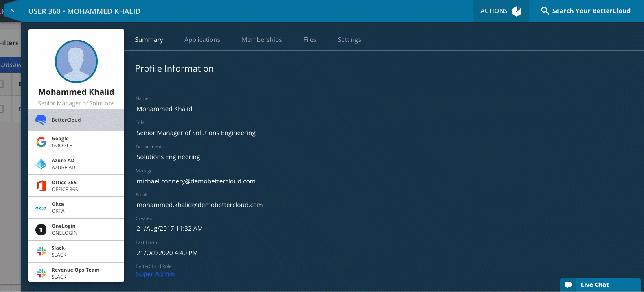644x292 pixels.
Task: Open the ACTIONS menu
Action: point(501,11)
